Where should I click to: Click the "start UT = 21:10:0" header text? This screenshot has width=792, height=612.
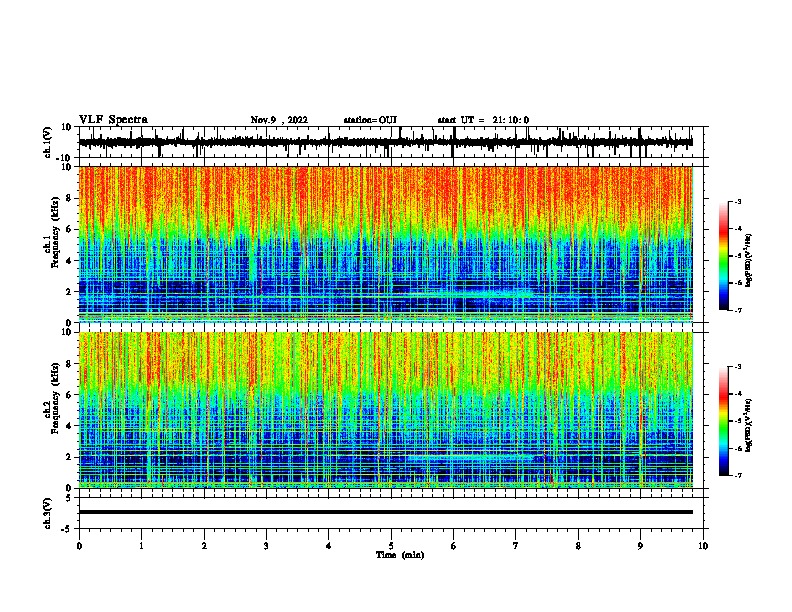483,120
